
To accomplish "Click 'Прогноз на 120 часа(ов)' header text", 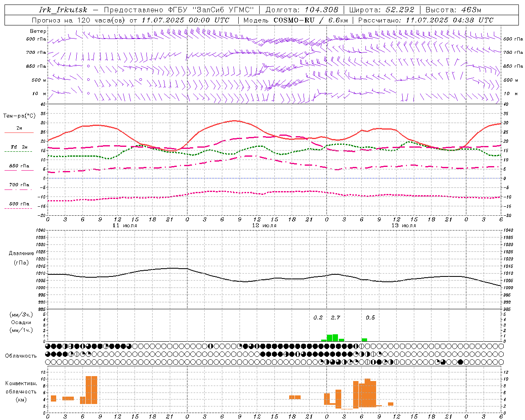I will click(79, 20).
